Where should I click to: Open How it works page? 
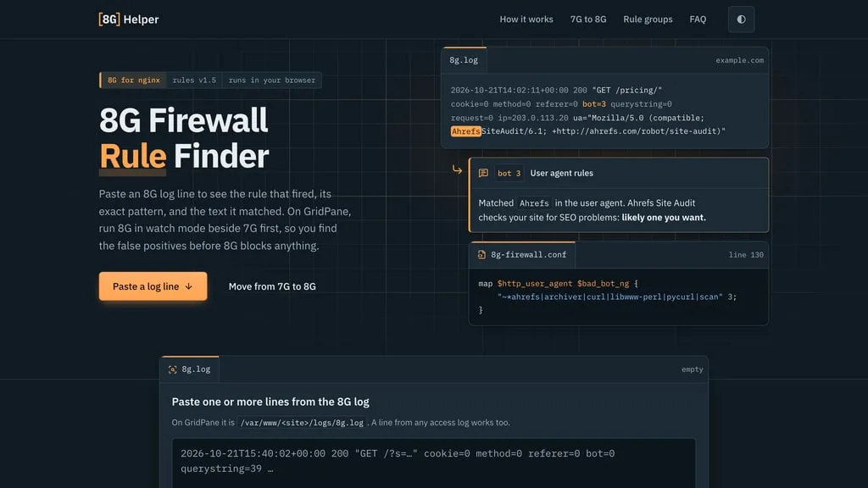coord(526,19)
